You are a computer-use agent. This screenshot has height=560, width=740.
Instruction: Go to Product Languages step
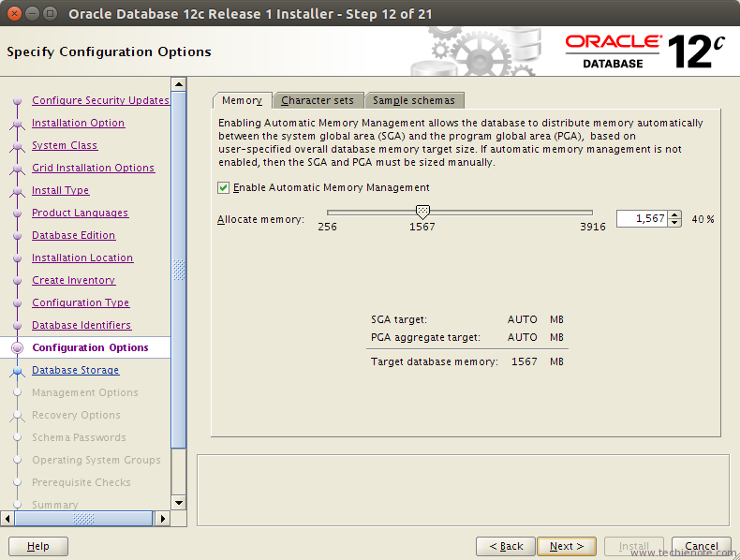81,213
